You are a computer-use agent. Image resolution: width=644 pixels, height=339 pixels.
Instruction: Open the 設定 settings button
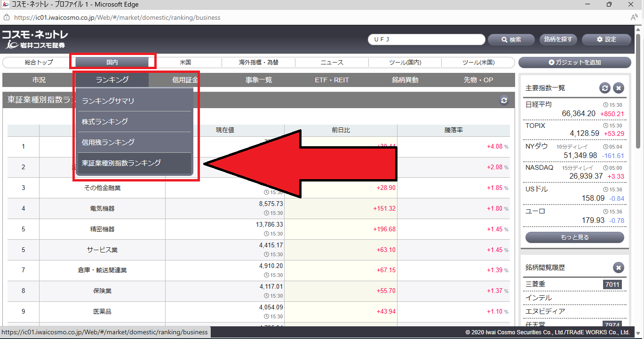click(x=606, y=39)
